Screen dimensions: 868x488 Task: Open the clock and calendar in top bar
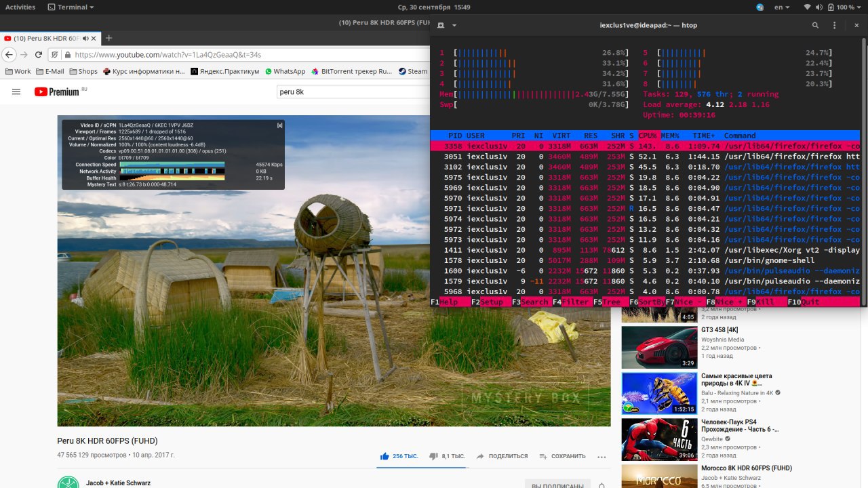433,7
